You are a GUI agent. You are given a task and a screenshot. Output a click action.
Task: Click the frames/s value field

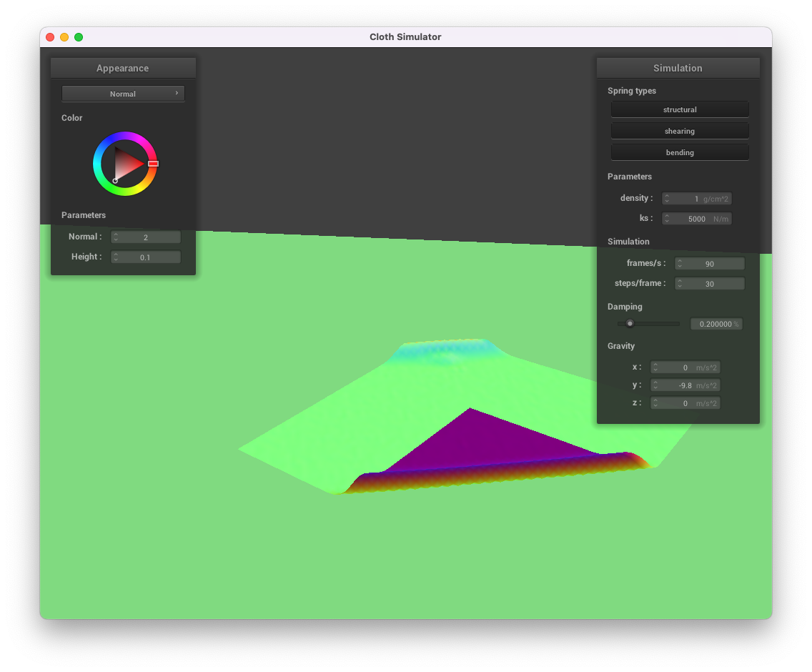[x=710, y=264]
